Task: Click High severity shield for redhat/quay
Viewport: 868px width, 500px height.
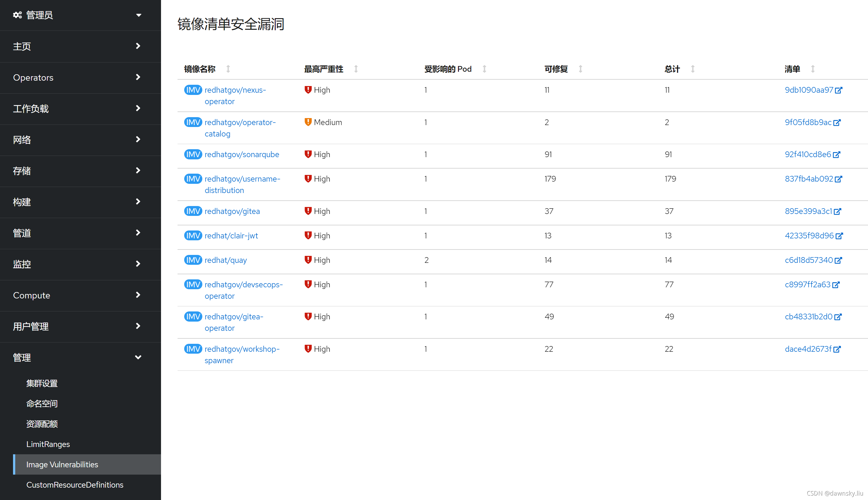Action: [308, 260]
